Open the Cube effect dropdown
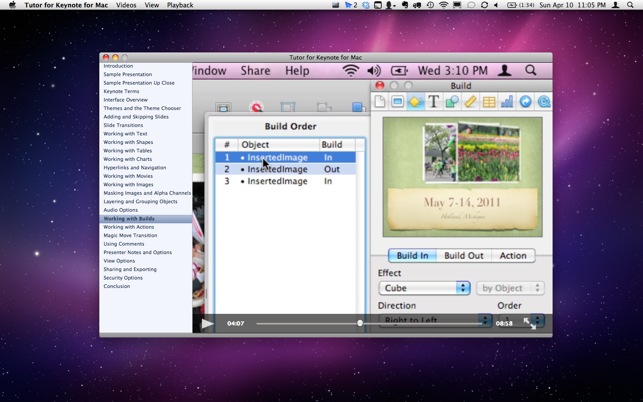This screenshot has width=643, height=402. click(x=424, y=288)
